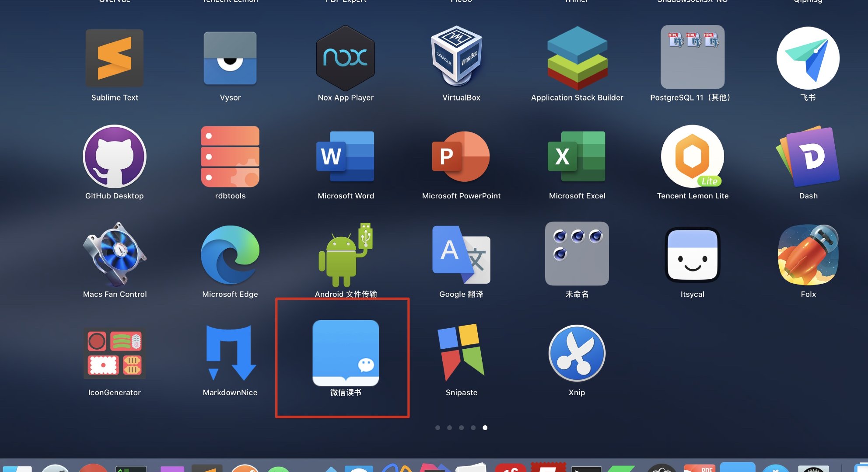Open the Xnip screenshot tool

pos(577,353)
